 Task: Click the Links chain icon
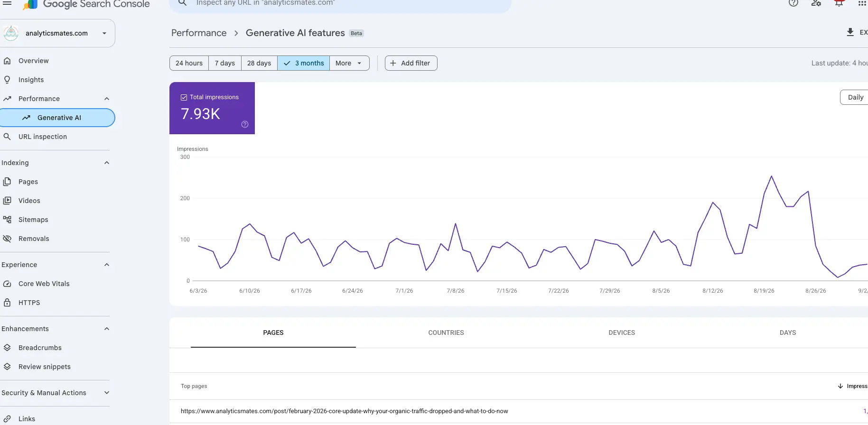pyautogui.click(x=7, y=419)
